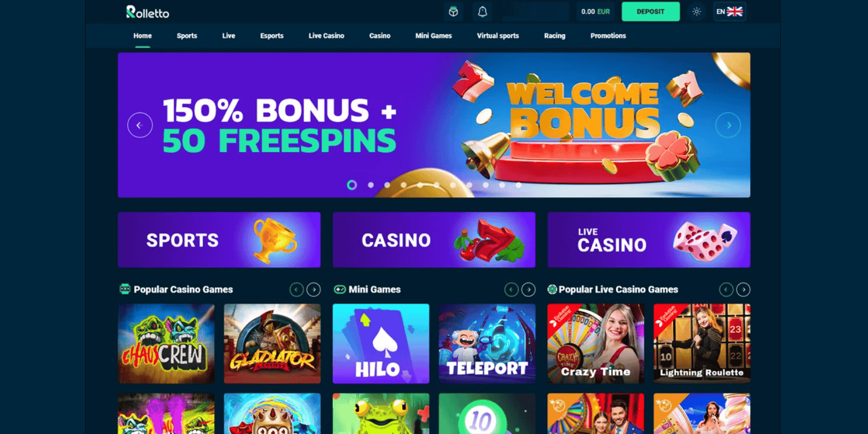This screenshot has height=434, width=868.
Task: Show next welcome banner slide
Action: 728,125
